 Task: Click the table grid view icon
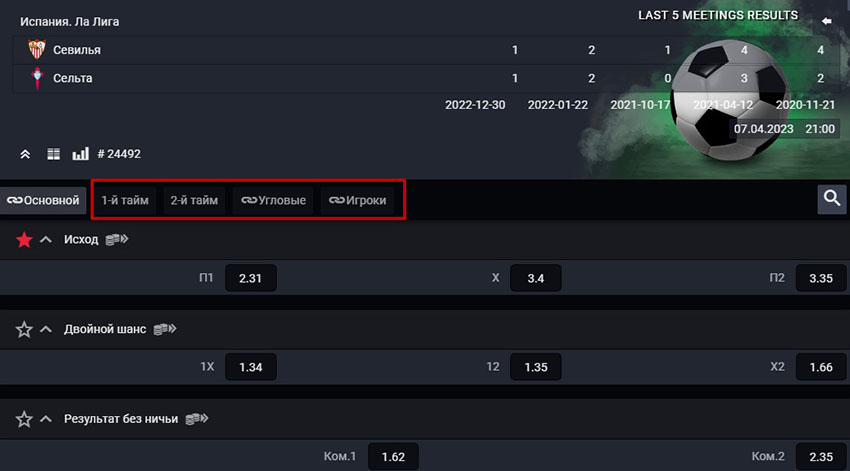pos(54,154)
